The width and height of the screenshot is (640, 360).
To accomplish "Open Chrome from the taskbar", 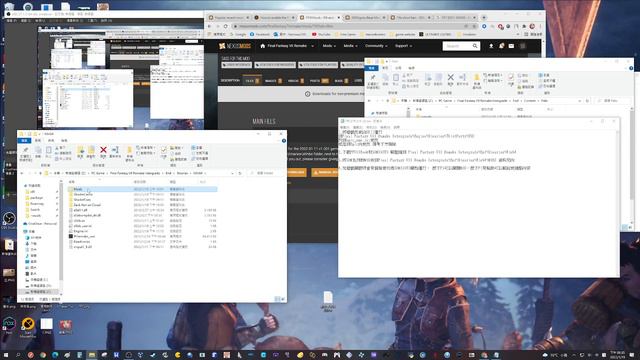I will [43, 355].
